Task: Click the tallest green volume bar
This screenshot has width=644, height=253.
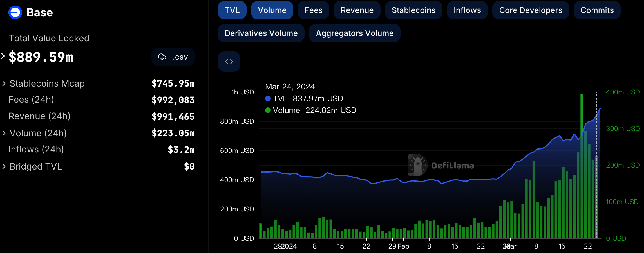Action: click(582, 169)
